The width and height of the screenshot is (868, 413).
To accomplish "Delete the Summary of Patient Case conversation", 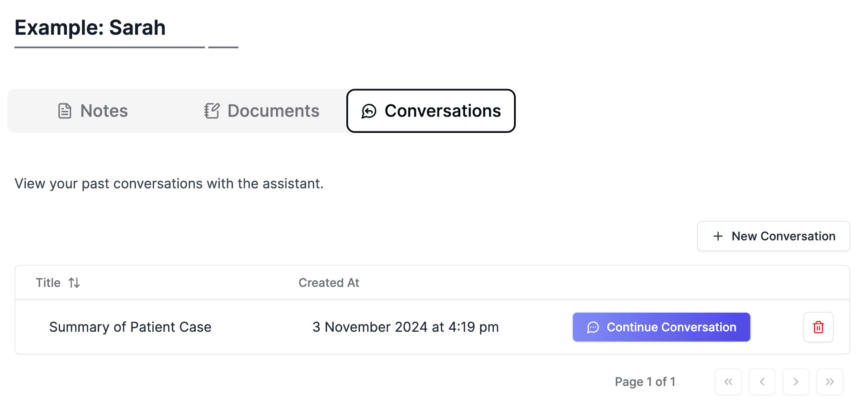I will 818,327.
